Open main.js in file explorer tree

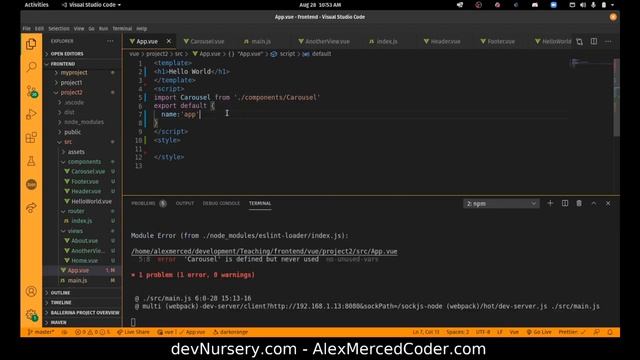(77, 280)
